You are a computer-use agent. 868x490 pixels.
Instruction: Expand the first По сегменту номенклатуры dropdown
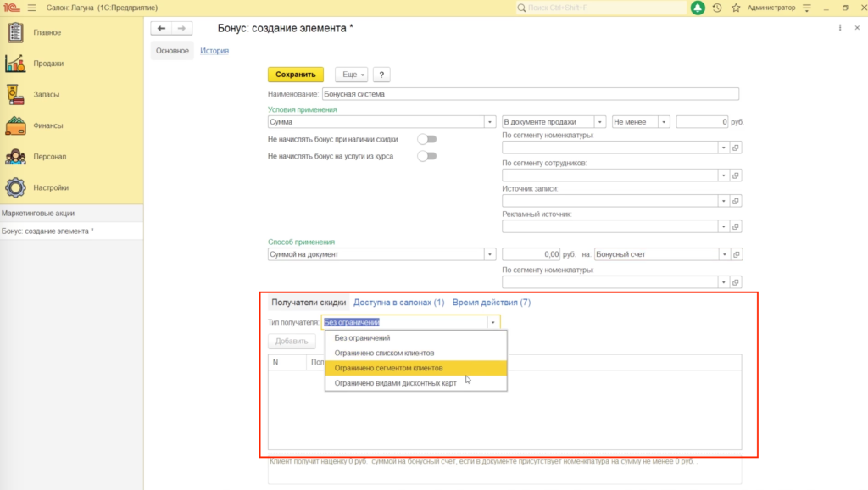click(x=724, y=148)
